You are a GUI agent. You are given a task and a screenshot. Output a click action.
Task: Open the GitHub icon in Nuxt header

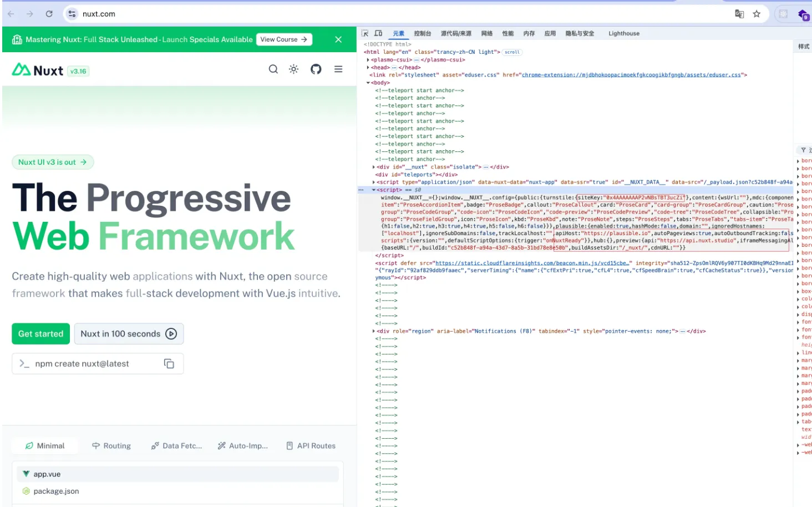point(316,69)
